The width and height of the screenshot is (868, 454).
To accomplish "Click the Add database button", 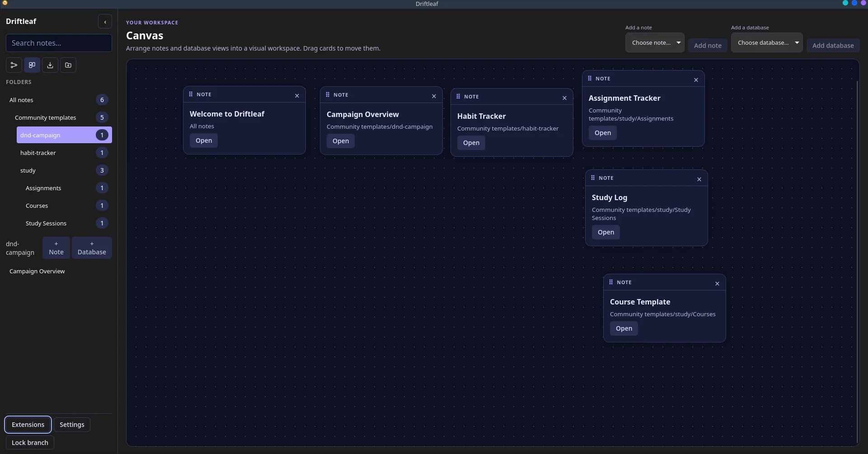I will point(833,45).
